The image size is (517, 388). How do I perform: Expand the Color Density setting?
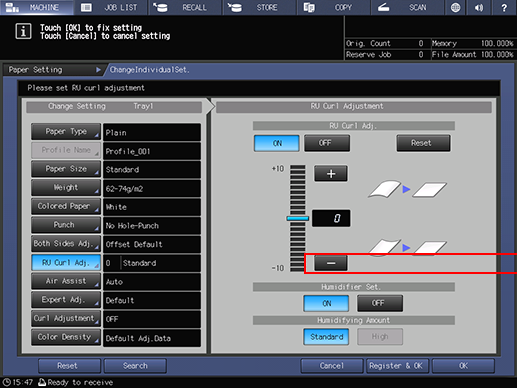pos(66,337)
